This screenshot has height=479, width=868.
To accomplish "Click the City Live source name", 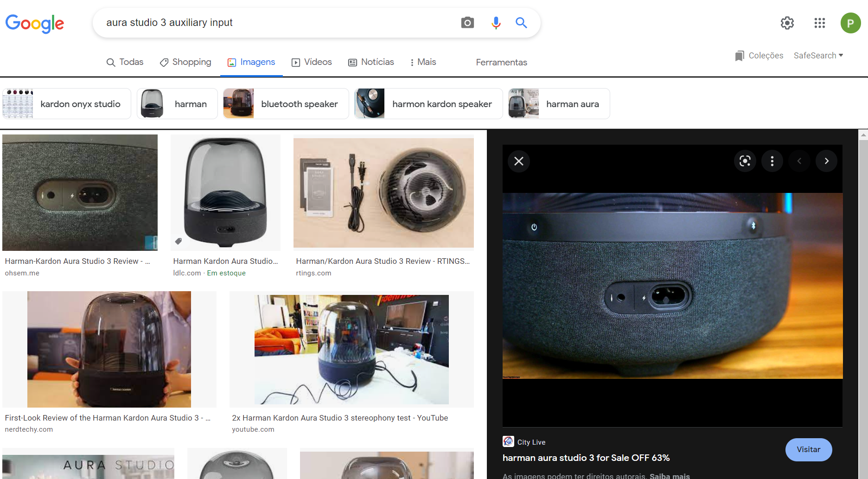I will 531,442.
